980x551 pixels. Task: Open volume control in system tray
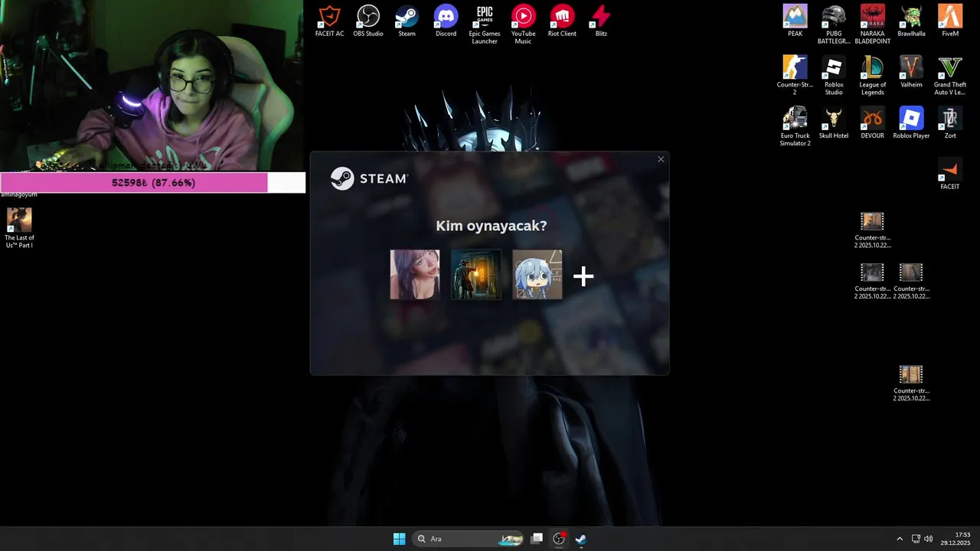(929, 539)
